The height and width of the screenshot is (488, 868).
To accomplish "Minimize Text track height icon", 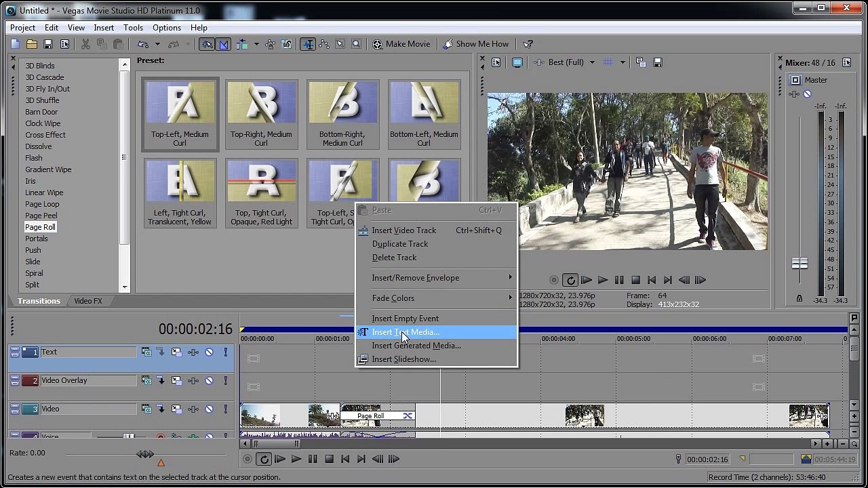I will pos(14,349).
